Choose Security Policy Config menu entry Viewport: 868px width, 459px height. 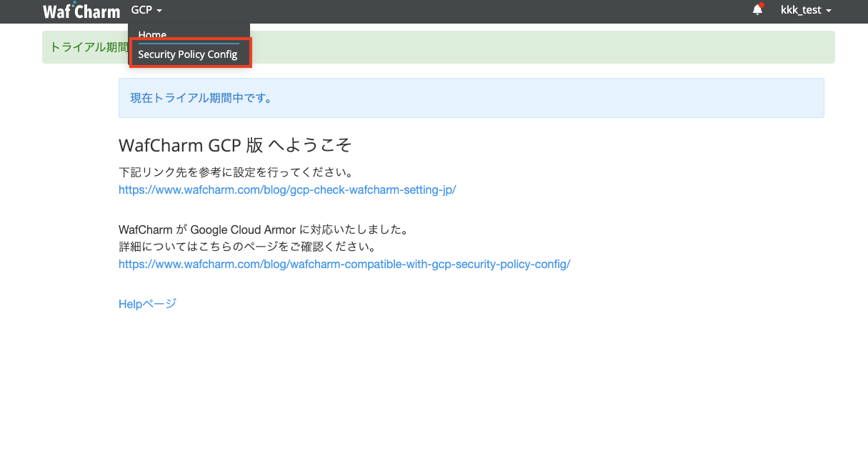pos(189,54)
